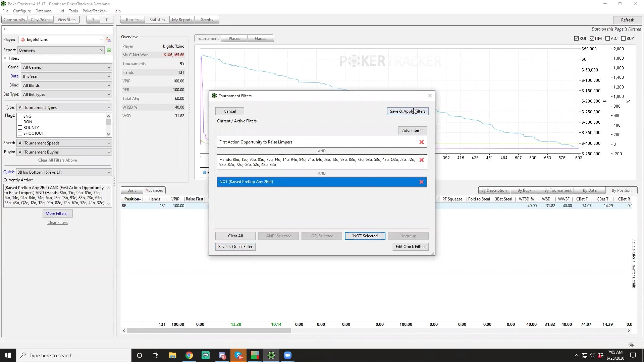
Task: Check the BOUNTY flag checkbox
Action: pos(20,128)
